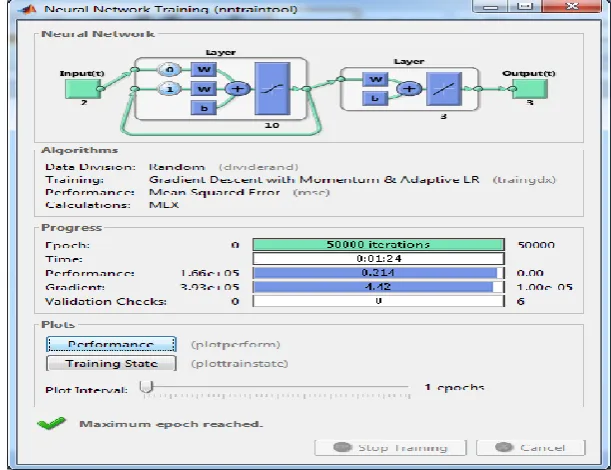Click the delay 1 node in first layer
Screen dimensions: 611x470
(x=170, y=89)
